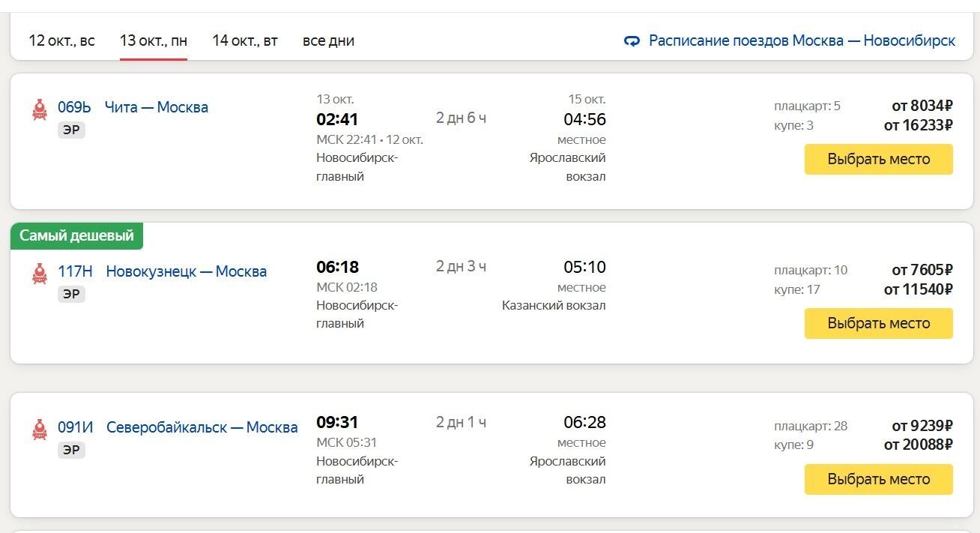Image resolution: width=980 pixels, height=533 pixels.
Task: Open the Новокузнецк — Москва train link
Action: pyautogui.click(x=187, y=271)
